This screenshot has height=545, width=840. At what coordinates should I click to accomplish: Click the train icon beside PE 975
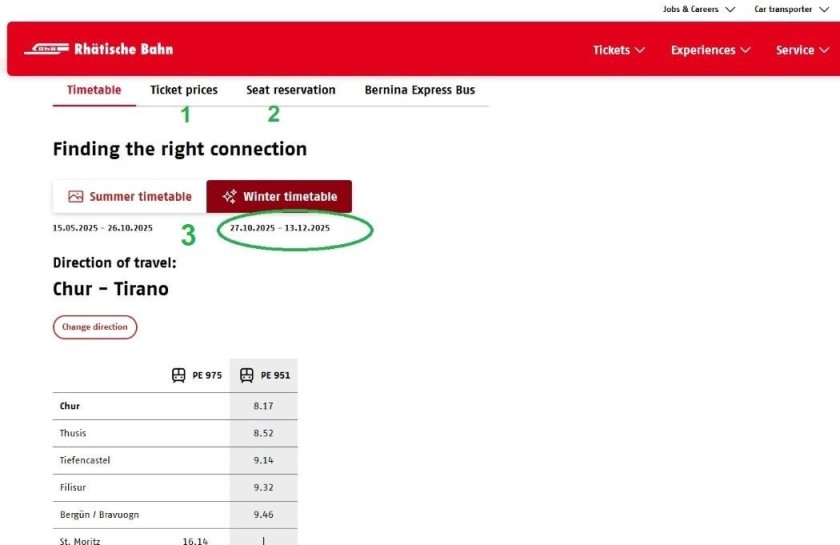(x=178, y=375)
